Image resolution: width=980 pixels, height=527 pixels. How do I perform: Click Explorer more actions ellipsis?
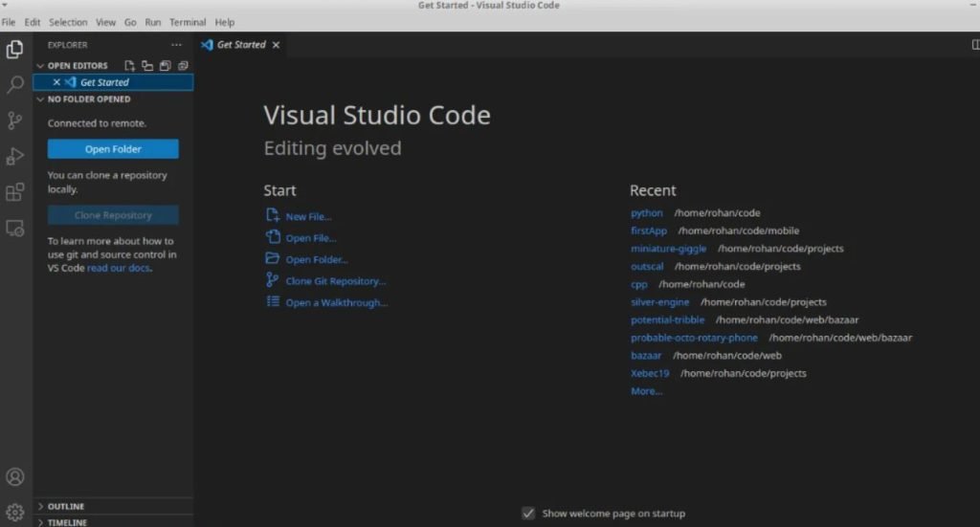pyautogui.click(x=176, y=45)
